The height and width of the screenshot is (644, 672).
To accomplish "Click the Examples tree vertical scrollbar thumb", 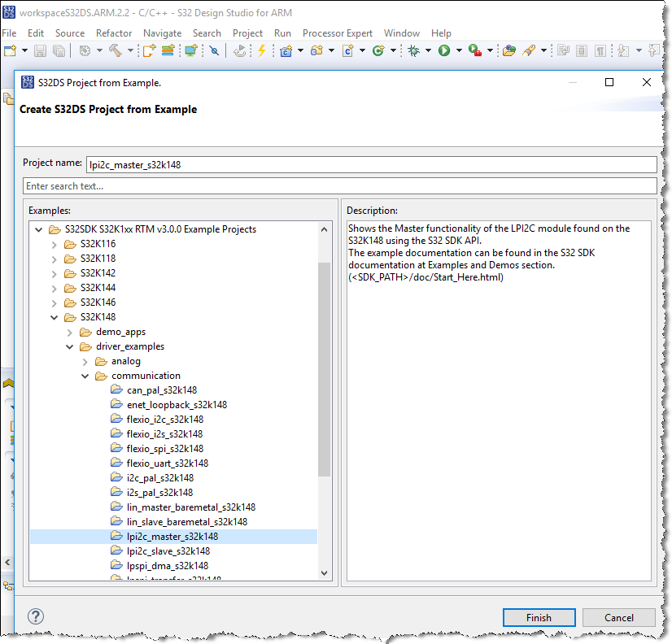I will click(x=324, y=369).
